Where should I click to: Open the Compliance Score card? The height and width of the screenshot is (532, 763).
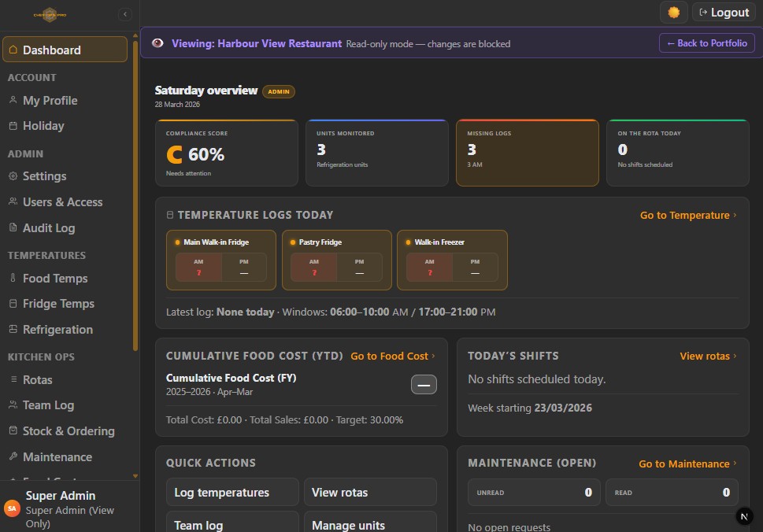click(226, 153)
